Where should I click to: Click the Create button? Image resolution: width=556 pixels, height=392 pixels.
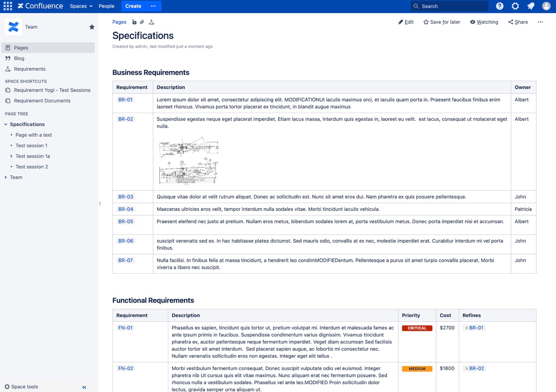pos(133,6)
